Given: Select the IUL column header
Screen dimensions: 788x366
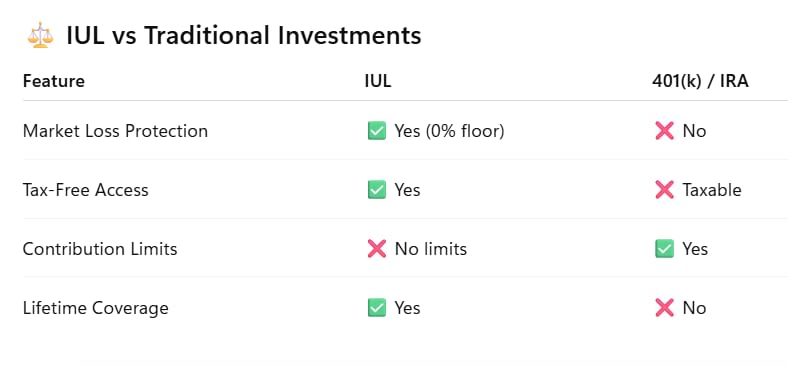Looking at the screenshot, I should point(378,81).
